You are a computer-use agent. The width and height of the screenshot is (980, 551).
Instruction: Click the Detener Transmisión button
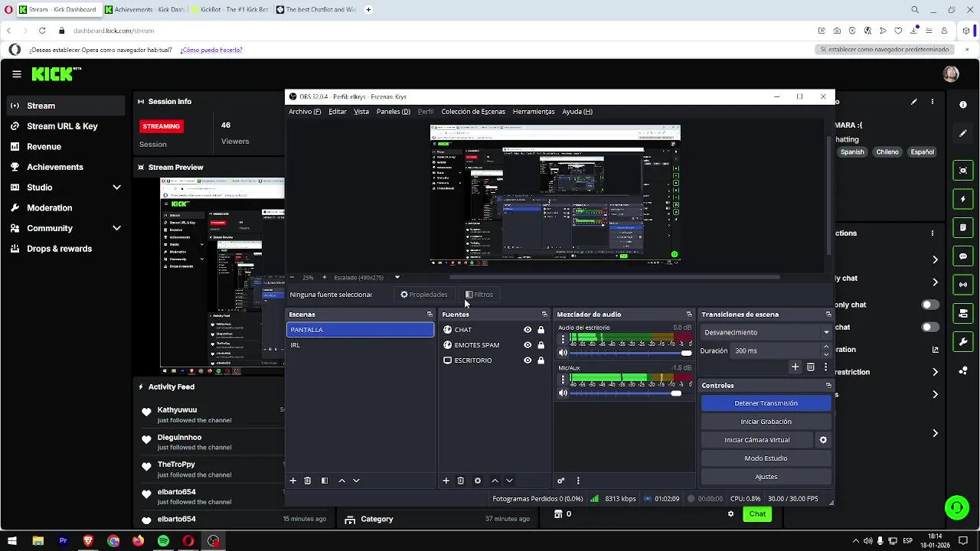766,403
